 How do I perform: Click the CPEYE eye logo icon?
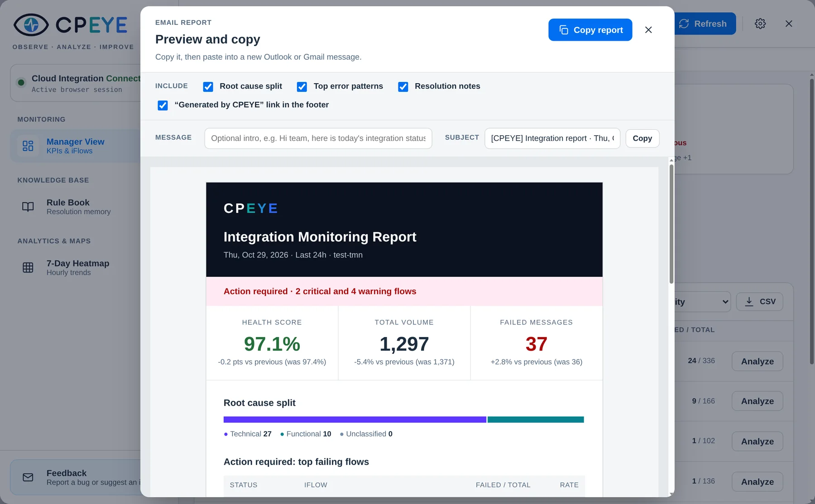[x=31, y=24]
